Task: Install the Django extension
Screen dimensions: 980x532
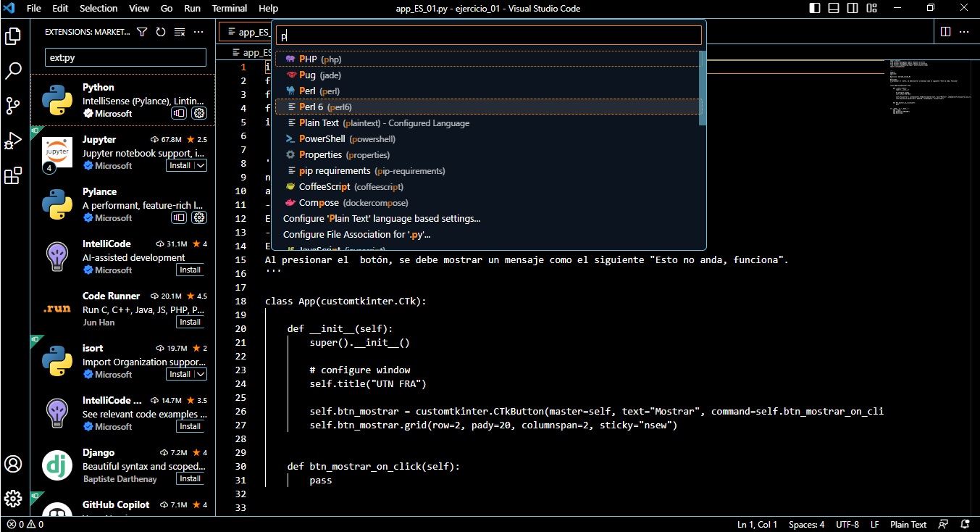Action: [x=190, y=478]
